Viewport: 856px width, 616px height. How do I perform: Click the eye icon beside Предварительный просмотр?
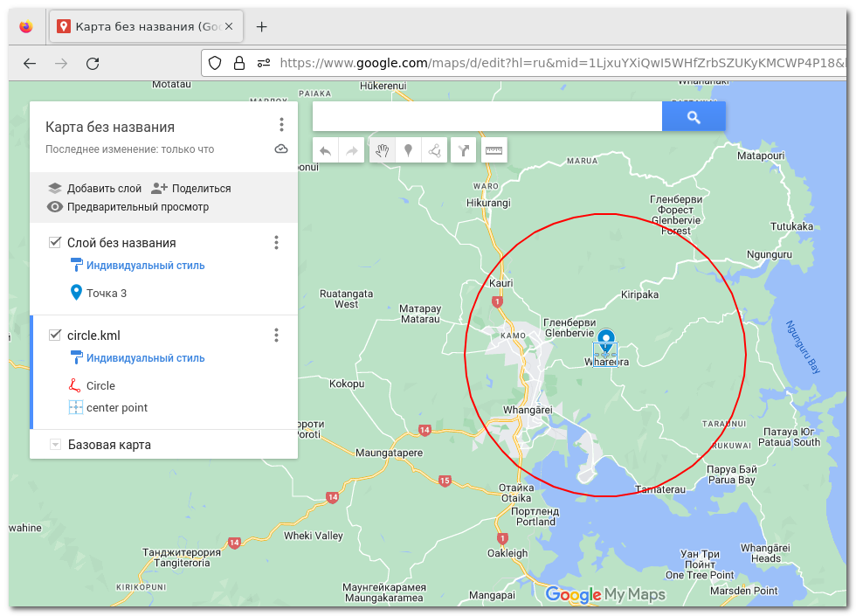click(54, 207)
